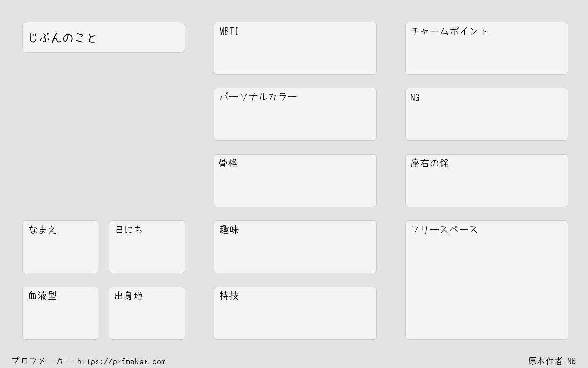The image size is (588, 368).
Task: Click the じぶんのこと title box
Action: (103, 37)
